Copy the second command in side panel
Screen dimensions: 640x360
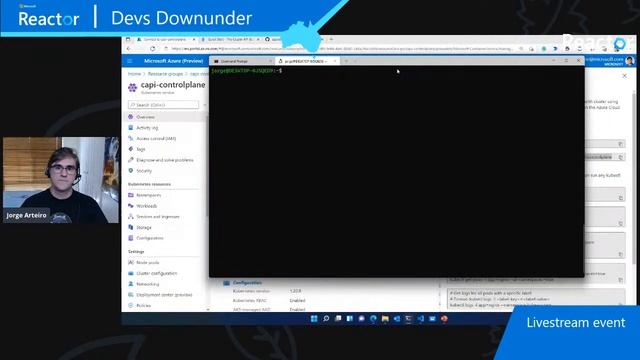[621, 157]
